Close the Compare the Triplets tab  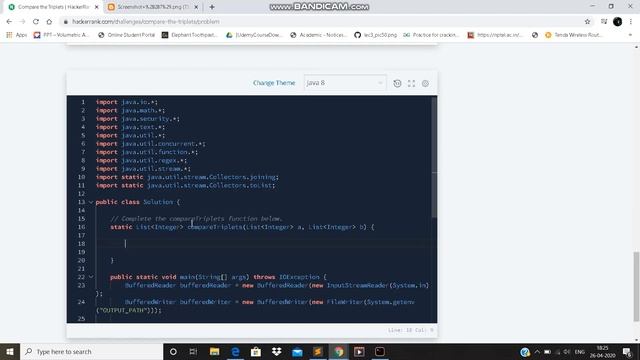point(97,7)
